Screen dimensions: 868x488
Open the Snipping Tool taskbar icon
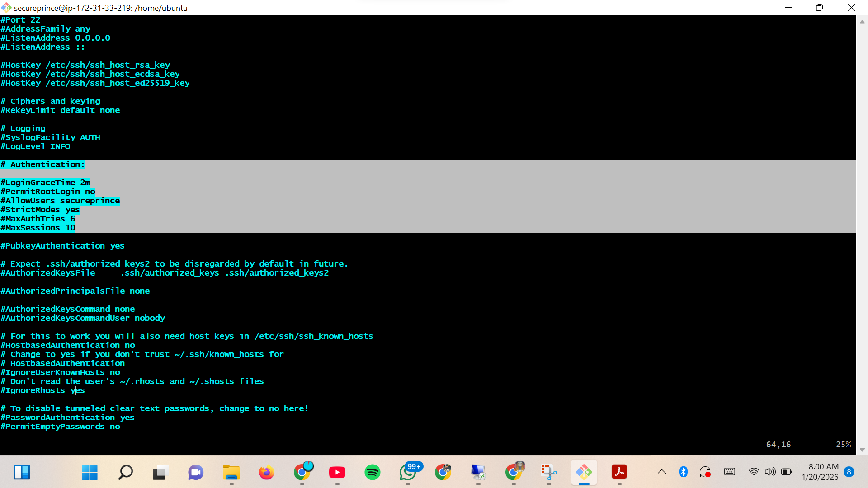coord(549,472)
